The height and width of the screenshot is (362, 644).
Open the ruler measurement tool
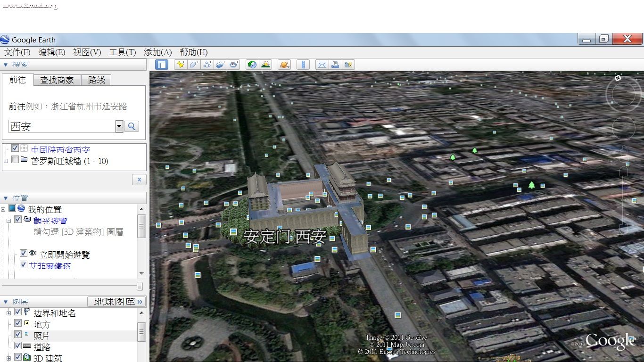tap(303, 65)
